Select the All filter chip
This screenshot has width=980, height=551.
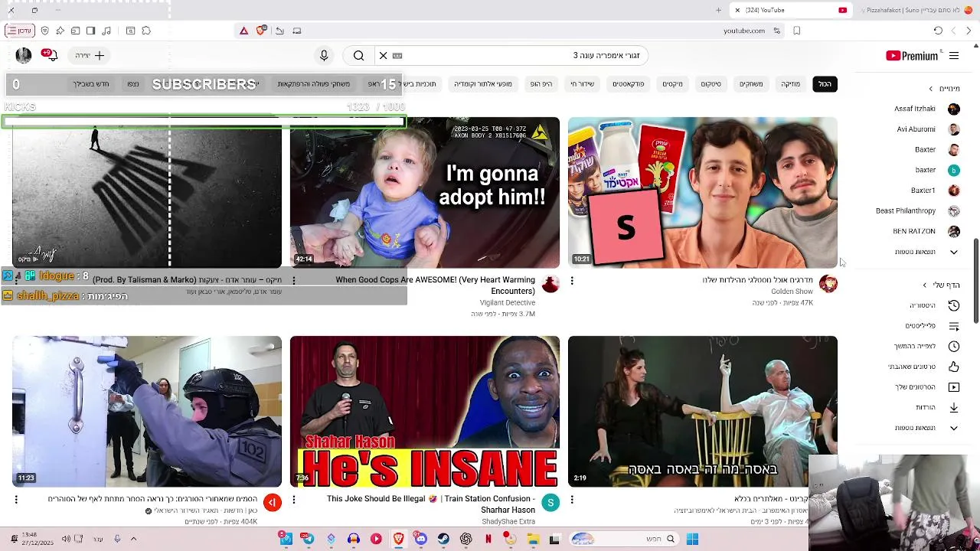coord(825,84)
